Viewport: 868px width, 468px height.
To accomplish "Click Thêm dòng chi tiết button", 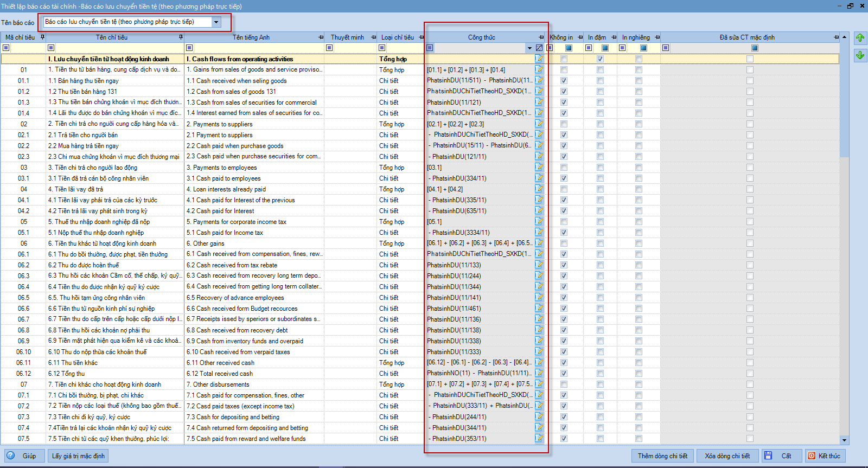I will 662,456.
